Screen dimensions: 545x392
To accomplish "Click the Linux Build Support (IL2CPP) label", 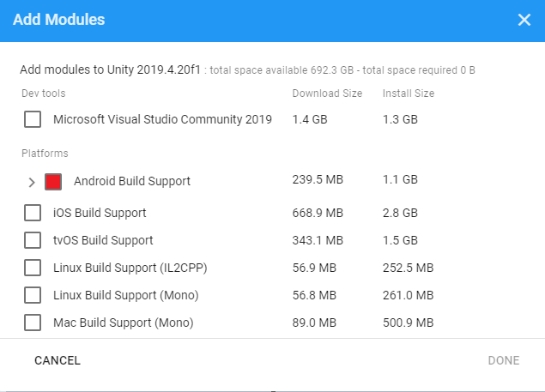I will coord(130,268).
